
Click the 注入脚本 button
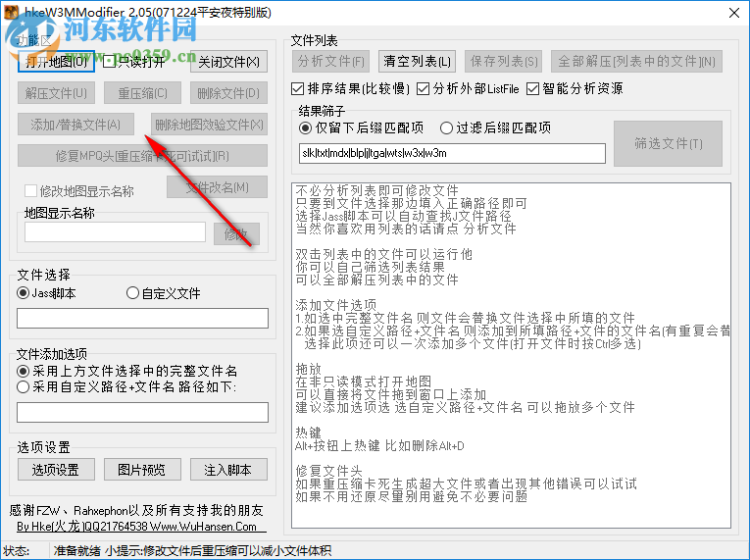(228, 470)
